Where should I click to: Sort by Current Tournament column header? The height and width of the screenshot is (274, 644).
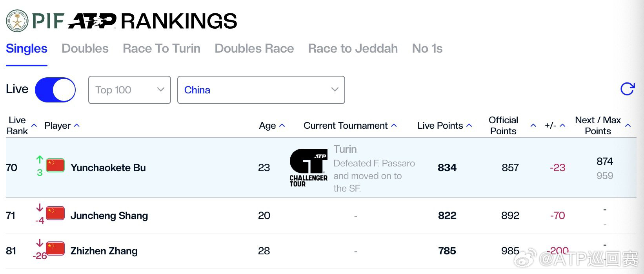(350, 126)
